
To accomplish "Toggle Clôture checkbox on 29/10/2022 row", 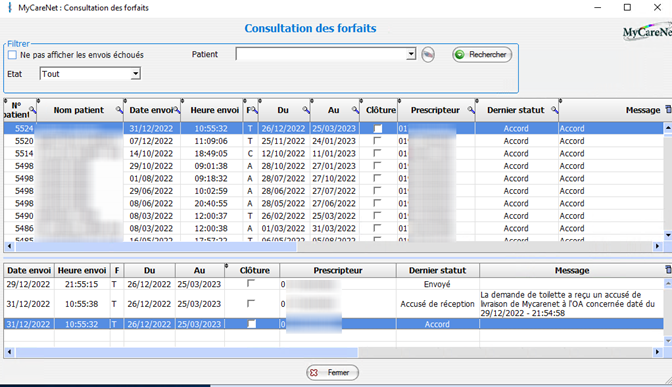I will click(x=377, y=165).
